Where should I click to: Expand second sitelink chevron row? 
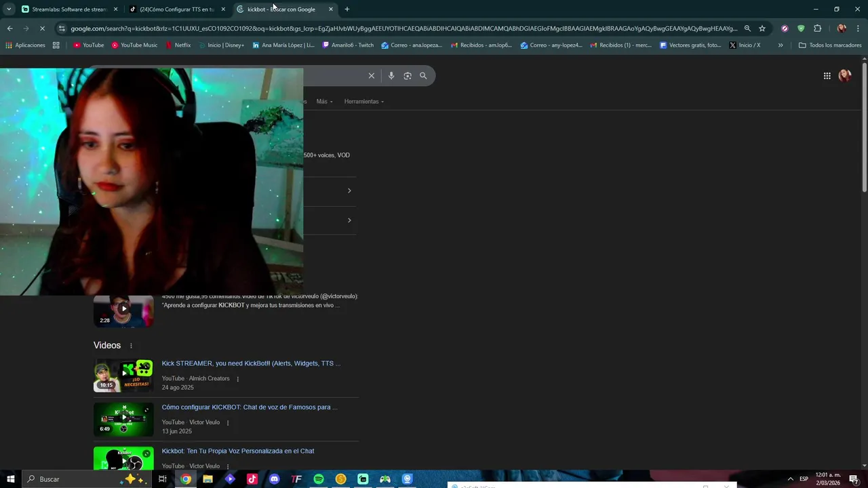pyautogui.click(x=349, y=220)
